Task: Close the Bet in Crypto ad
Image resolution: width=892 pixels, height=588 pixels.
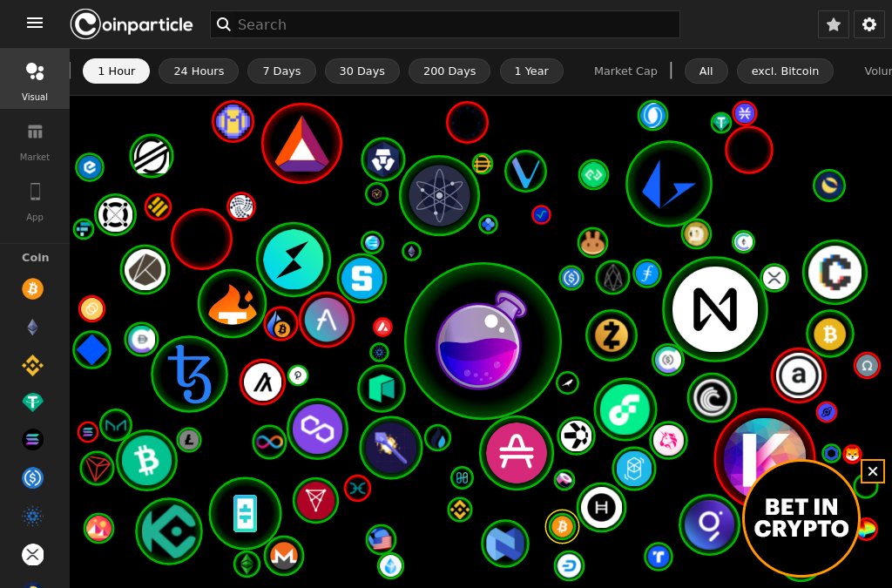Action: [873, 471]
